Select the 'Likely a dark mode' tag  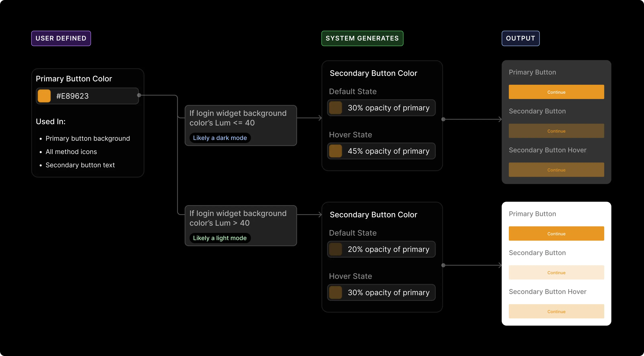(x=220, y=138)
